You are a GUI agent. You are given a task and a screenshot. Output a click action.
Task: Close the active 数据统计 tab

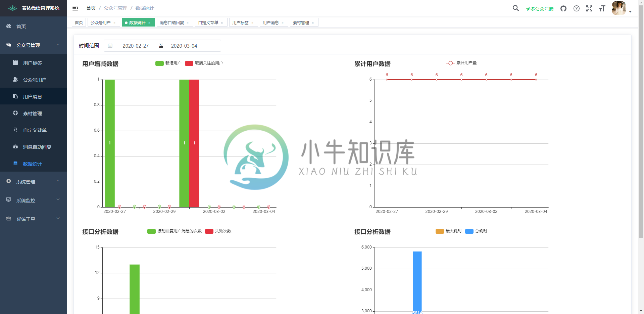[149, 23]
